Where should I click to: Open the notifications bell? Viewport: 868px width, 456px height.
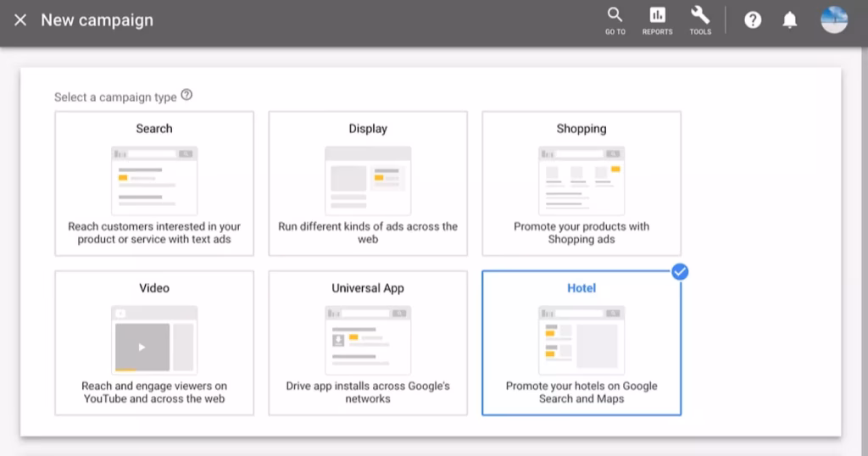pos(790,20)
